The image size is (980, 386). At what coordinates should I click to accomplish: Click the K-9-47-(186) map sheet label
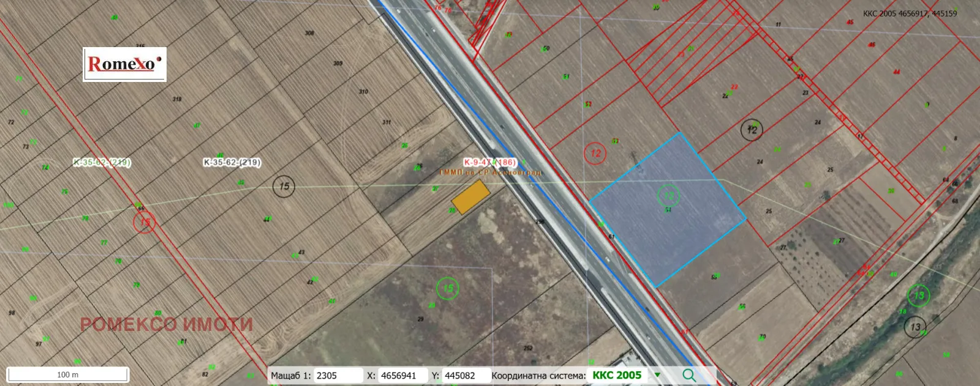(x=489, y=162)
